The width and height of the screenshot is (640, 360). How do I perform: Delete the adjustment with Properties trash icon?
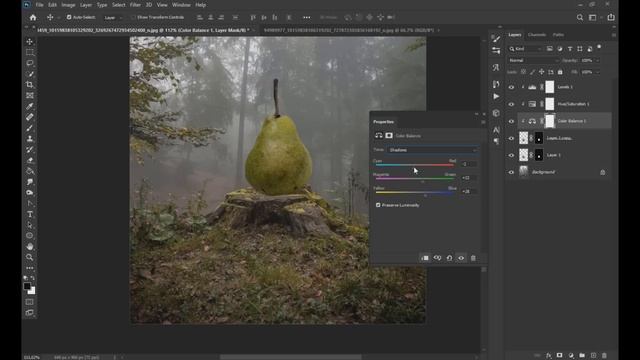point(473,258)
